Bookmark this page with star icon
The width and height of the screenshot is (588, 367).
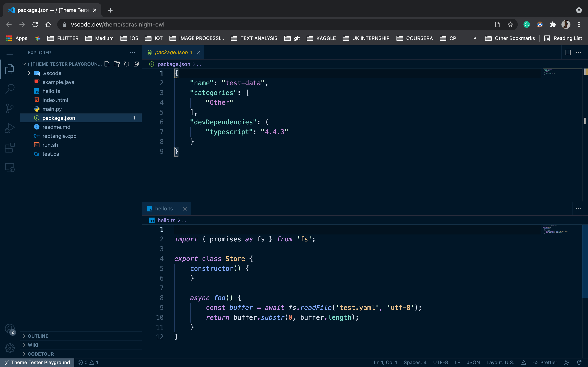click(510, 24)
